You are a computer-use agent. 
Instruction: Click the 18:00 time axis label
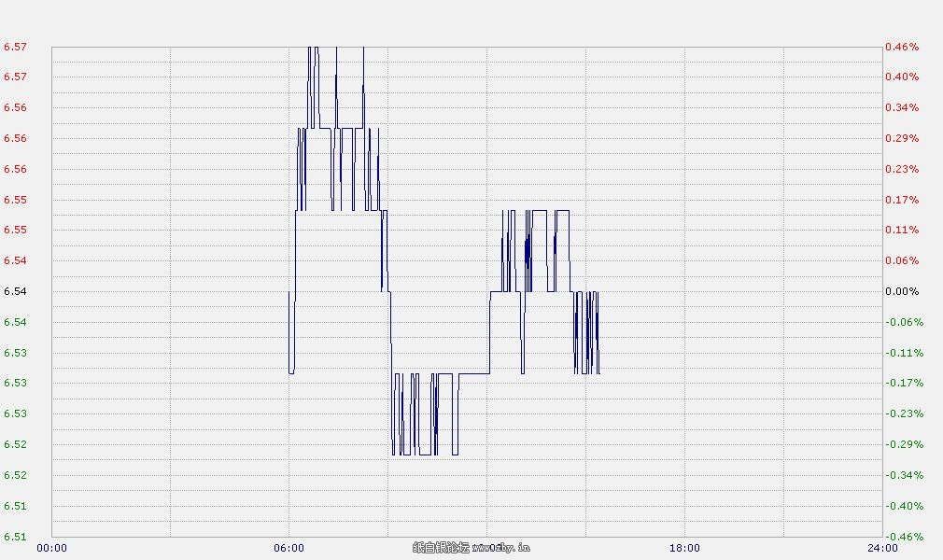click(x=684, y=548)
